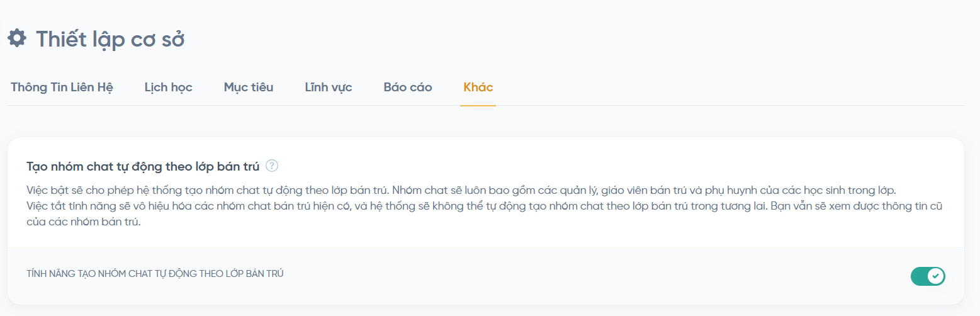The image size is (980, 316).
Task: Disable the auto chat group feature toggle
Action: [x=928, y=276]
